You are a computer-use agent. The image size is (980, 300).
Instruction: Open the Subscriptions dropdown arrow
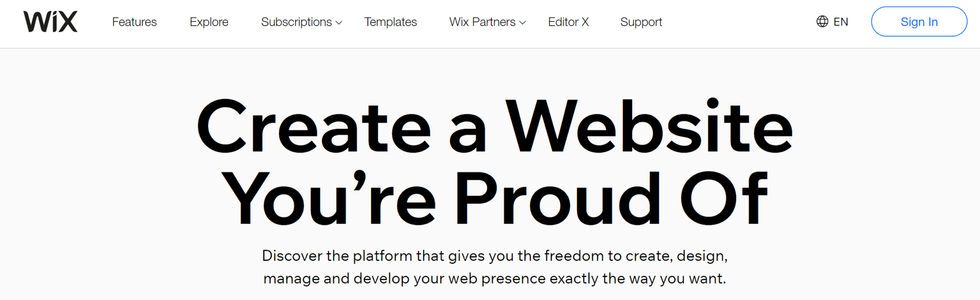point(338,23)
